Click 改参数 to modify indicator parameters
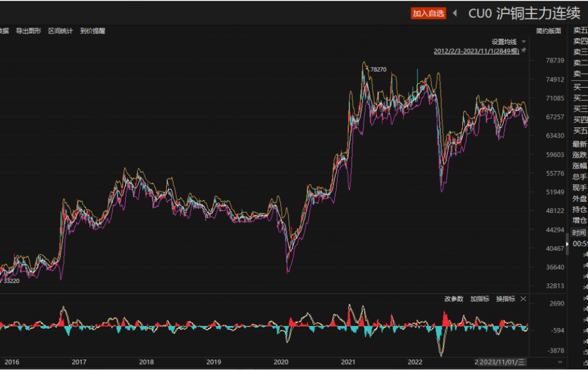The height and width of the screenshot is (370, 588). coord(454,299)
